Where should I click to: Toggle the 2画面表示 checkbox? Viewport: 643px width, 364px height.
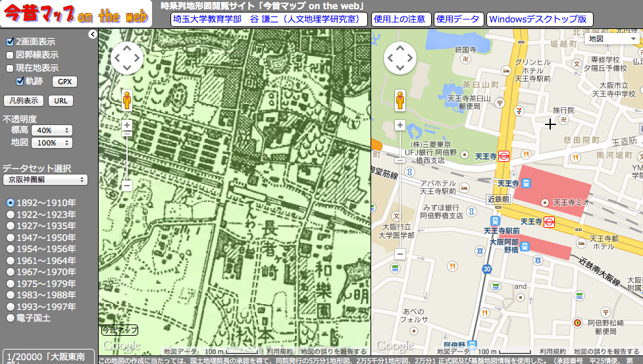[x=11, y=42]
